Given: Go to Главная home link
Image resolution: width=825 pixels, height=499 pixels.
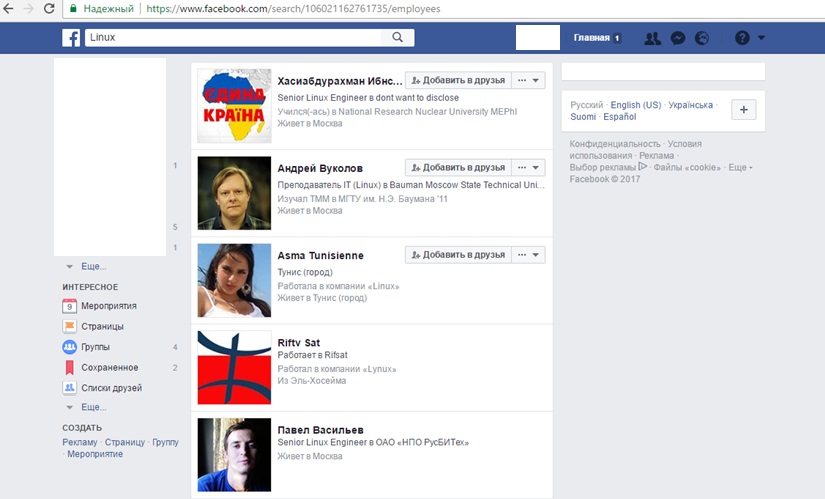Looking at the screenshot, I should coord(591,38).
